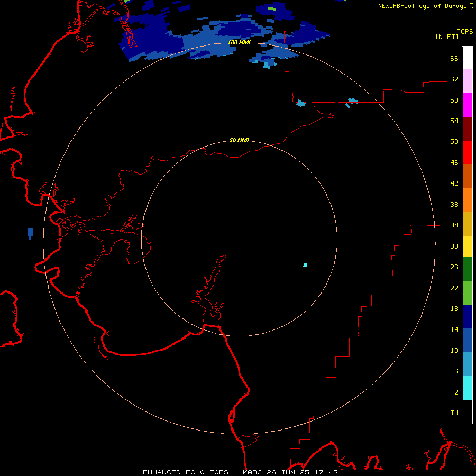Click the yellow legend color band
Viewport: 476px width, 476px height.
(x=467, y=246)
